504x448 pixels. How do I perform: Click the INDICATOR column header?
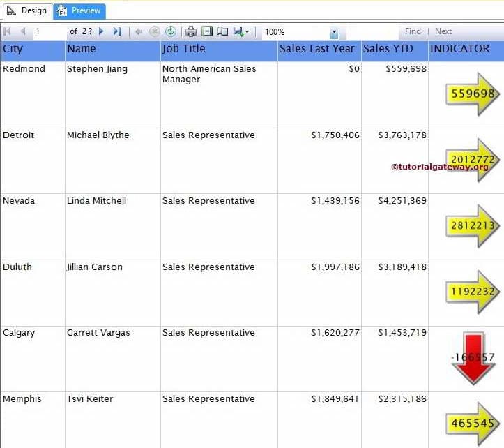pyautogui.click(x=466, y=50)
